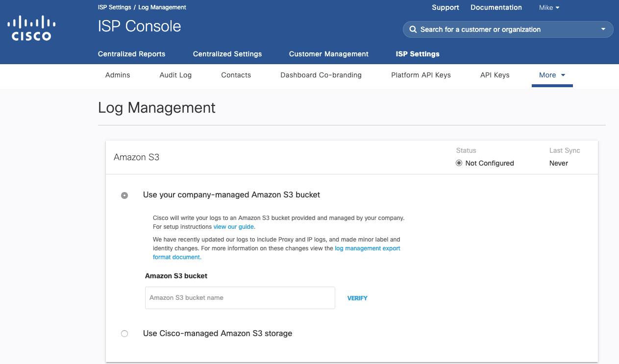The width and height of the screenshot is (619, 364).
Task: Click the Support link
Action: (446, 7)
